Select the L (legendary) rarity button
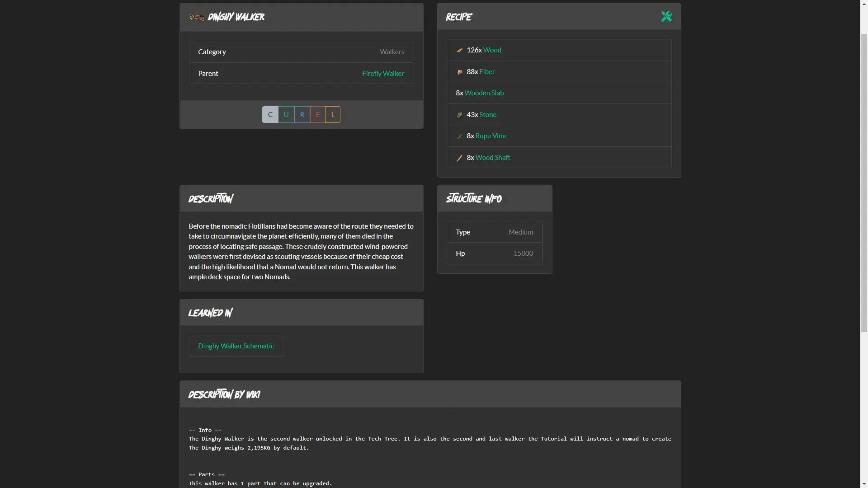 333,114
